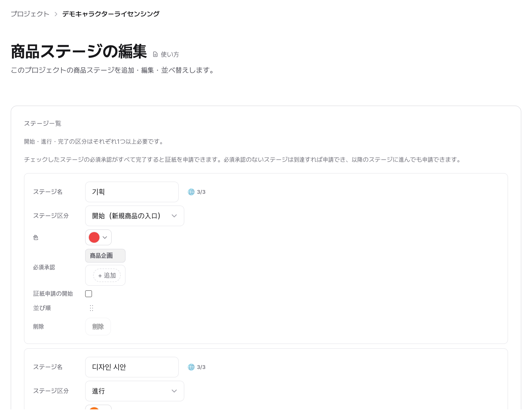Click the 3/3 translation count beside 기획

[x=201, y=192]
